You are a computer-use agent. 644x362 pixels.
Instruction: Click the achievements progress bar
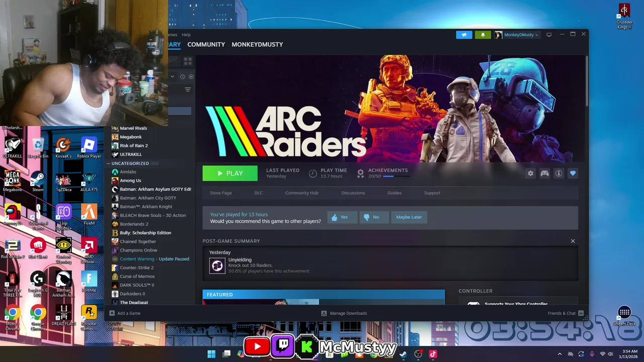click(x=395, y=176)
